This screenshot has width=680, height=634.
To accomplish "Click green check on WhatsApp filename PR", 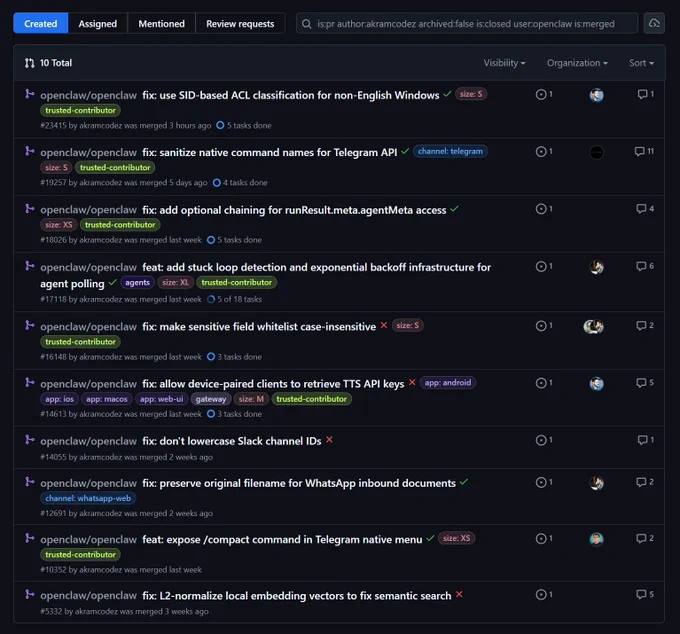I will click(464, 482).
